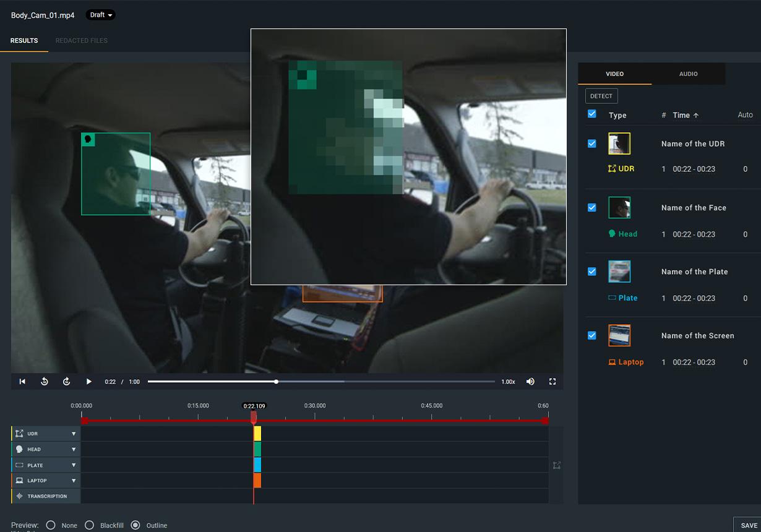Expand the UDR timeline track
The width and height of the screenshot is (761, 532).
coord(74,434)
